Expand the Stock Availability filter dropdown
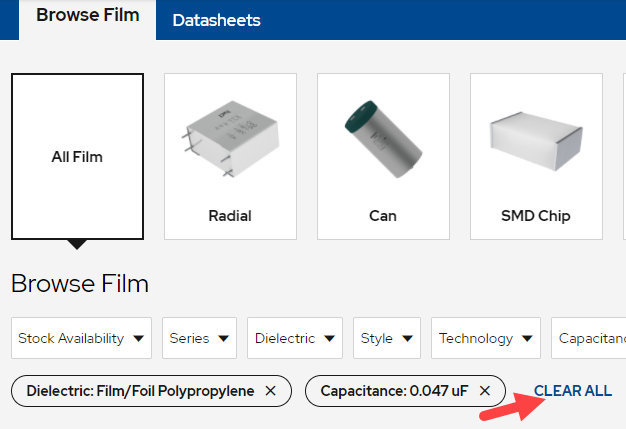This screenshot has height=429, width=626. (81, 338)
